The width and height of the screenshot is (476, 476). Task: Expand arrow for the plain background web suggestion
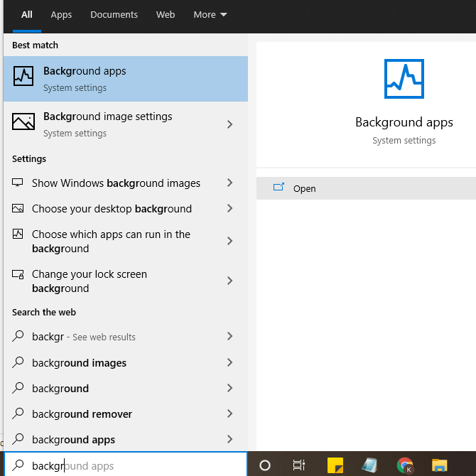click(x=229, y=388)
